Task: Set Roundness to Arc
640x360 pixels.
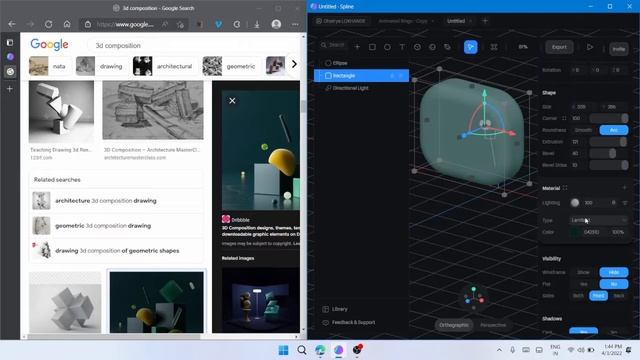Action: tap(613, 130)
